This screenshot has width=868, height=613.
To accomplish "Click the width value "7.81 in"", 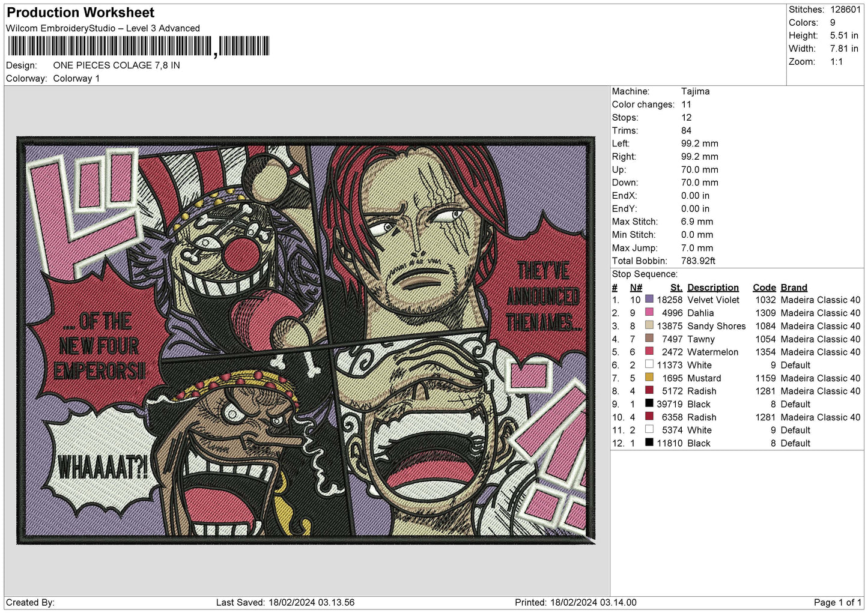I will coord(844,49).
